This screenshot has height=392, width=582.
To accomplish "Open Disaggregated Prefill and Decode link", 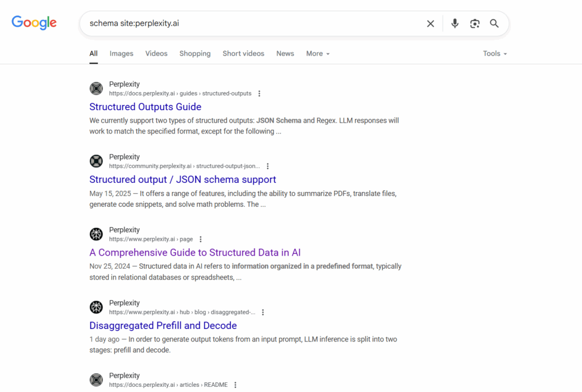I will click(x=163, y=326).
